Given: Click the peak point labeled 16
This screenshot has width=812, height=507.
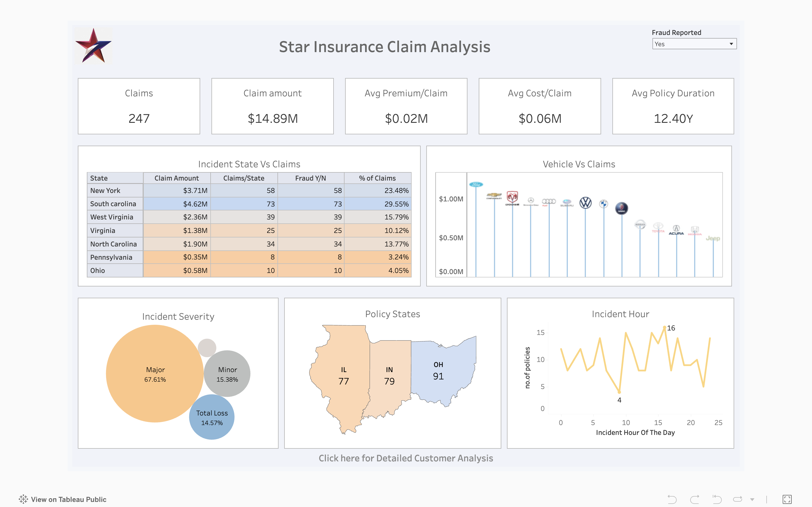Looking at the screenshot, I should (x=664, y=327).
